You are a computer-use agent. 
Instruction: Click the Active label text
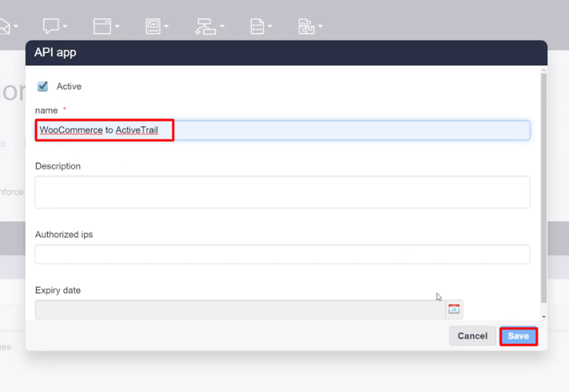(69, 86)
